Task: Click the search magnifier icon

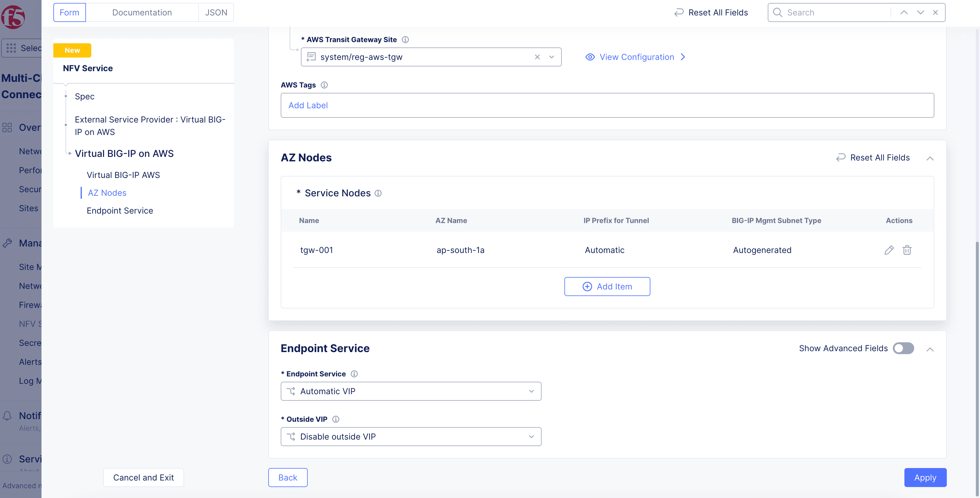Action: pyautogui.click(x=778, y=12)
